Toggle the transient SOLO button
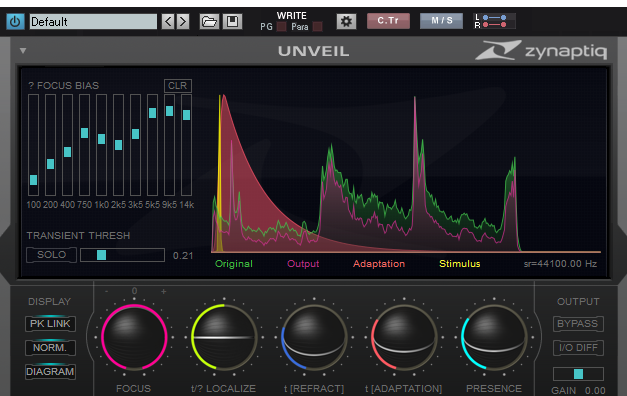 click(x=51, y=255)
